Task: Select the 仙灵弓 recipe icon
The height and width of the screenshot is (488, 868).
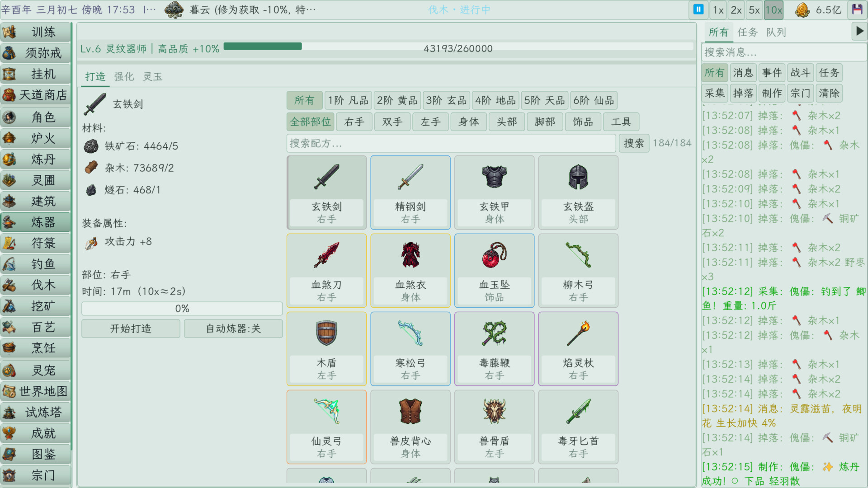Action: pos(327,412)
